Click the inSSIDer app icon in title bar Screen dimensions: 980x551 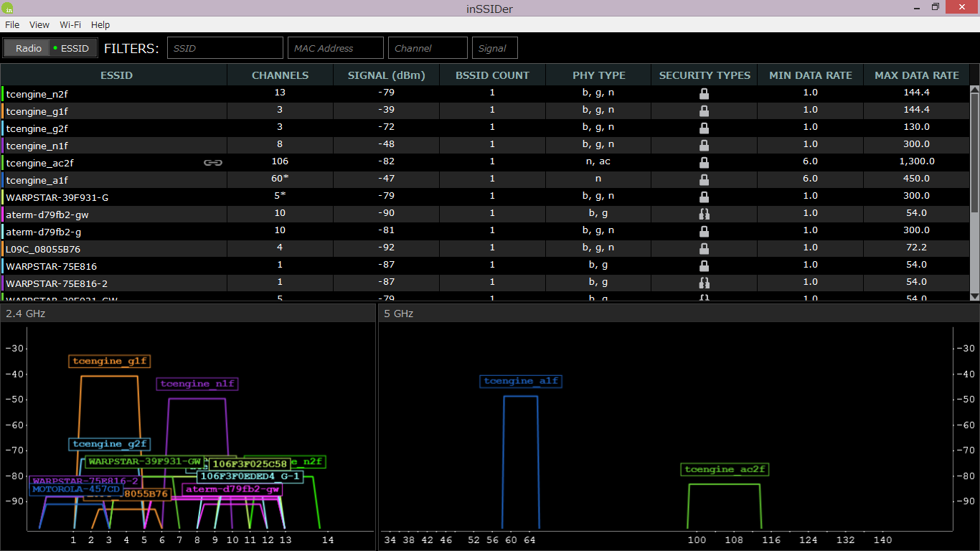click(9, 8)
